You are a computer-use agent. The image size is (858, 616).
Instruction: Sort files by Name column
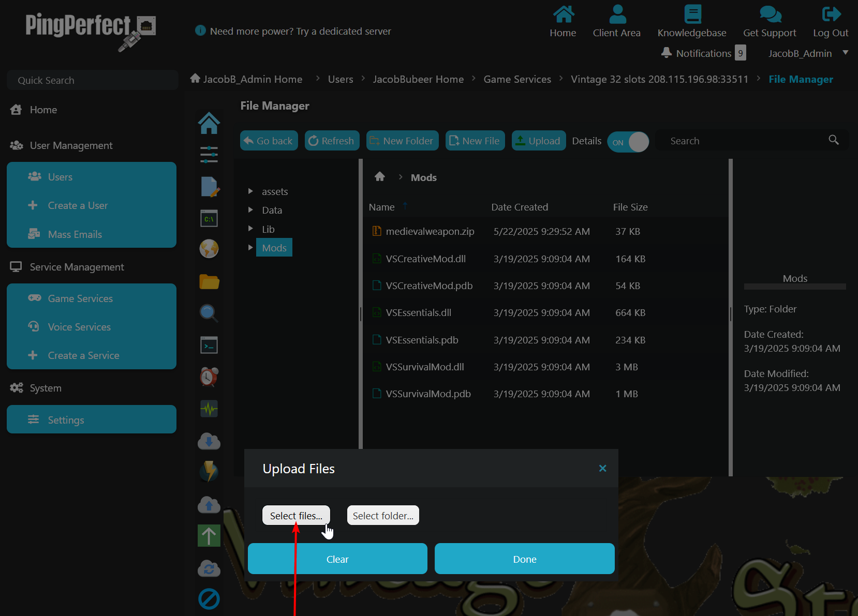[382, 207]
